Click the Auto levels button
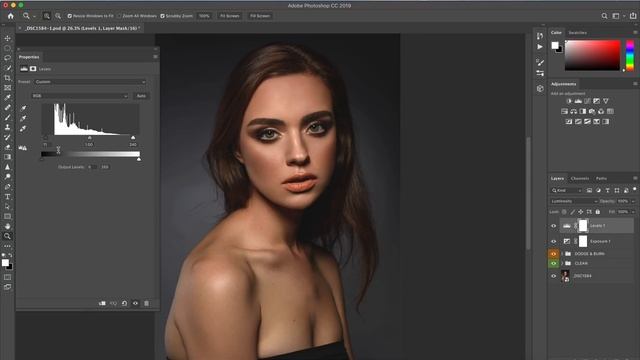The height and width of the screenshot is (360, 640). click(x=141, y=96)
